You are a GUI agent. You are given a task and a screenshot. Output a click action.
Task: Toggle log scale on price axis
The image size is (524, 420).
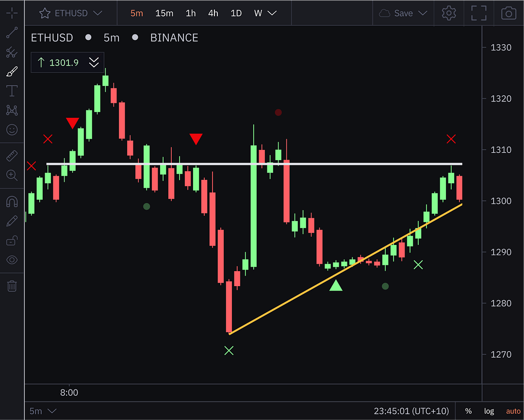489,411
